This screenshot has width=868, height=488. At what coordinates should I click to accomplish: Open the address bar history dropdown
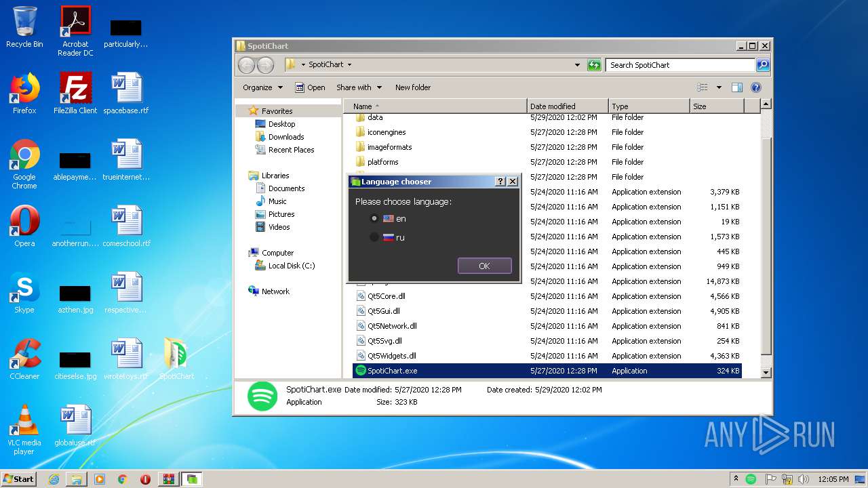click(577, 65)
